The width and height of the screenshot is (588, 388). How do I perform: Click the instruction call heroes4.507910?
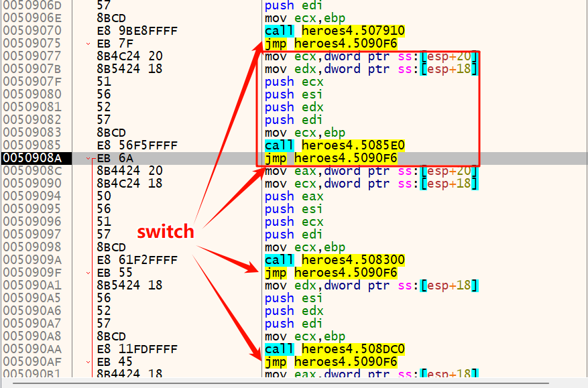tap(335, 31)
